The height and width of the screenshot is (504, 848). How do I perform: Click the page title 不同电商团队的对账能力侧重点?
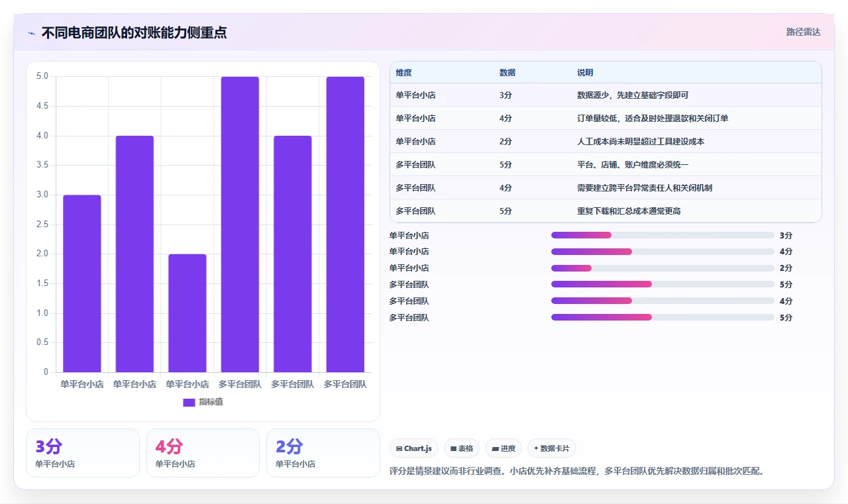coord(134,32)
